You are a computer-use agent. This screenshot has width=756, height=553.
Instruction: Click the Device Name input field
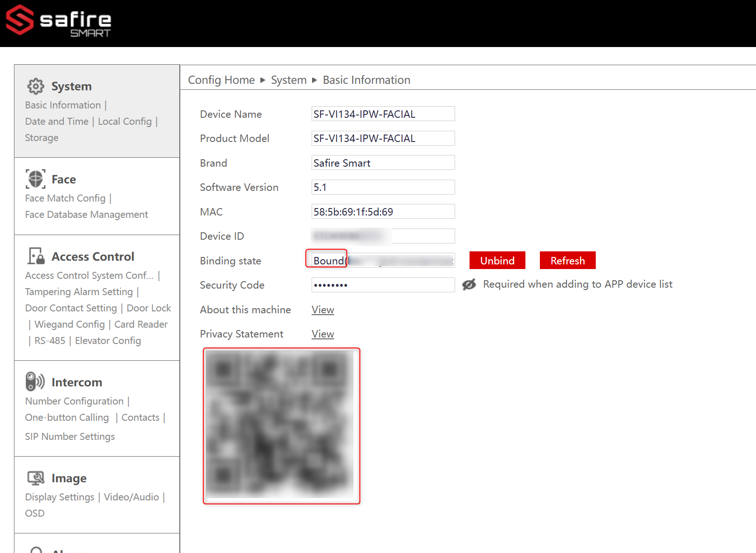(x=383, y=114)
